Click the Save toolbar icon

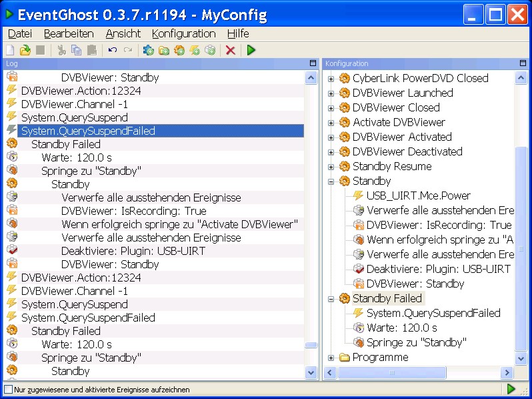41,50
